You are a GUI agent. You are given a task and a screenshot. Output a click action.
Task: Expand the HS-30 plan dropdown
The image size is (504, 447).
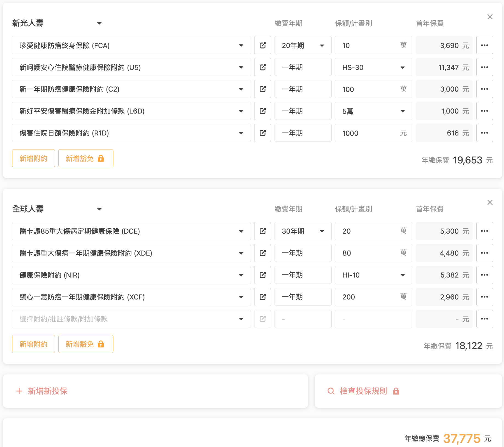(x=373, y=67)
